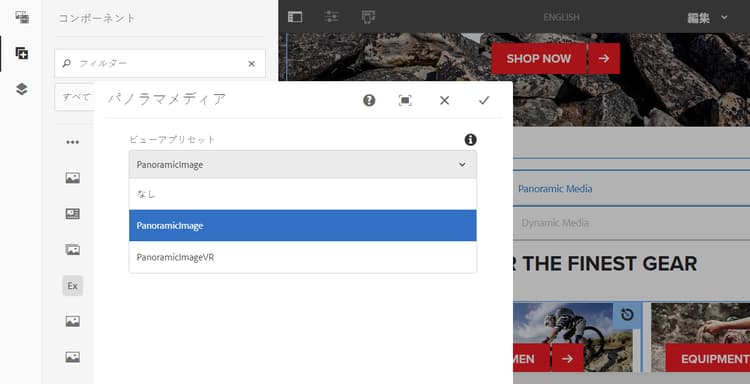Click the arrow button next to SHOP NOW
This screenshot has width=750, height=384.
click(x=604, y=58)
